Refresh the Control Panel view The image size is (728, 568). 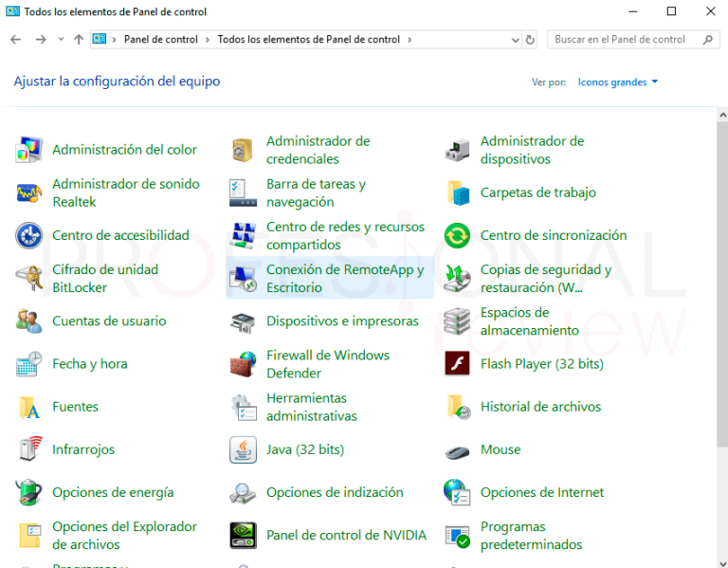pos(530,40)
